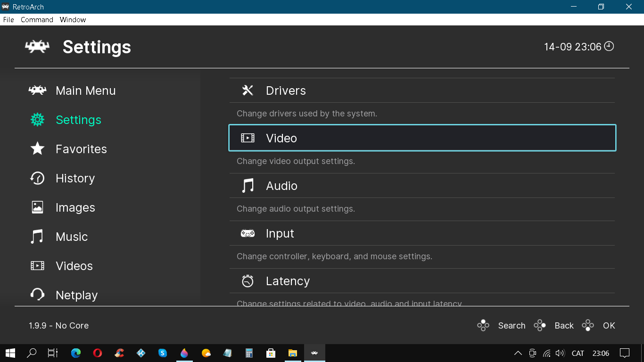Go to the Main Menu tab label
The width and height of the screenshot is (644, 362).
(86, 90)
